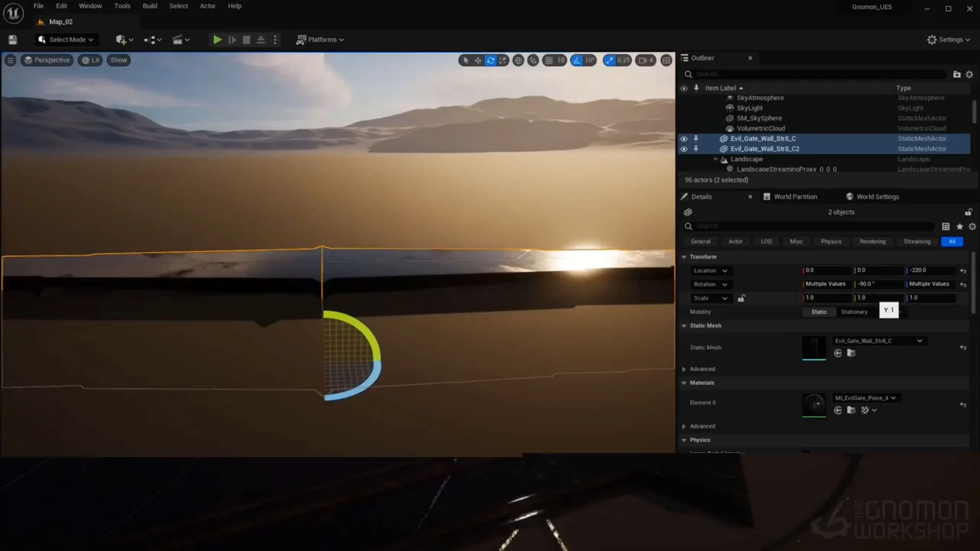Screen dimensions: 980x551
Task: Select the VolumetricCloud actor in Outliner
Action: (x=761, y=129)
